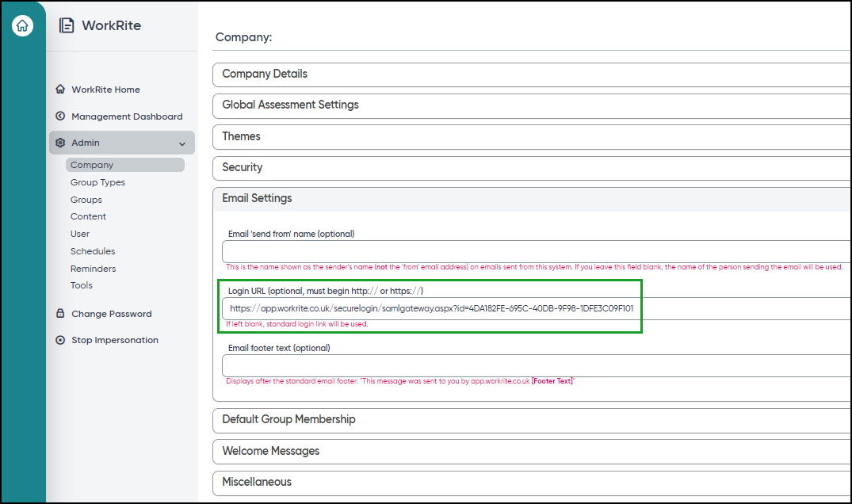Click the Stop Impersonation circle icon
The height and width of the screenshot is (504, 852).
coord(60,340)
